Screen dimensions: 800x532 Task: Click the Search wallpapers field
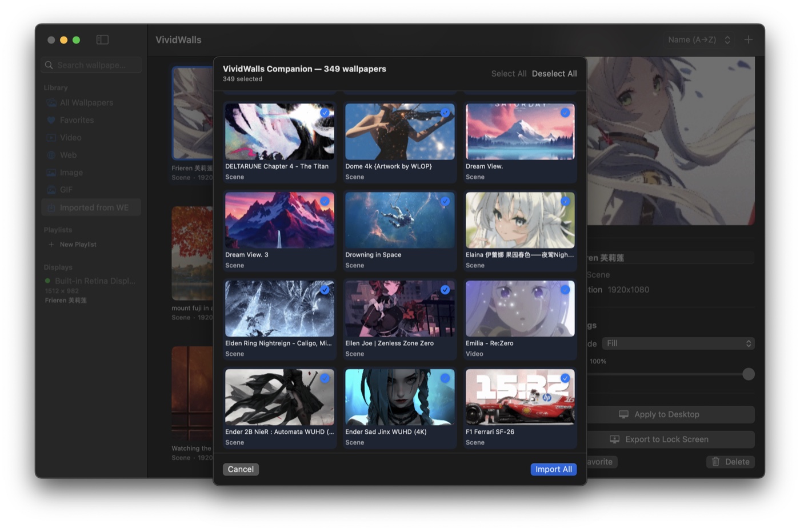(91, 65)
